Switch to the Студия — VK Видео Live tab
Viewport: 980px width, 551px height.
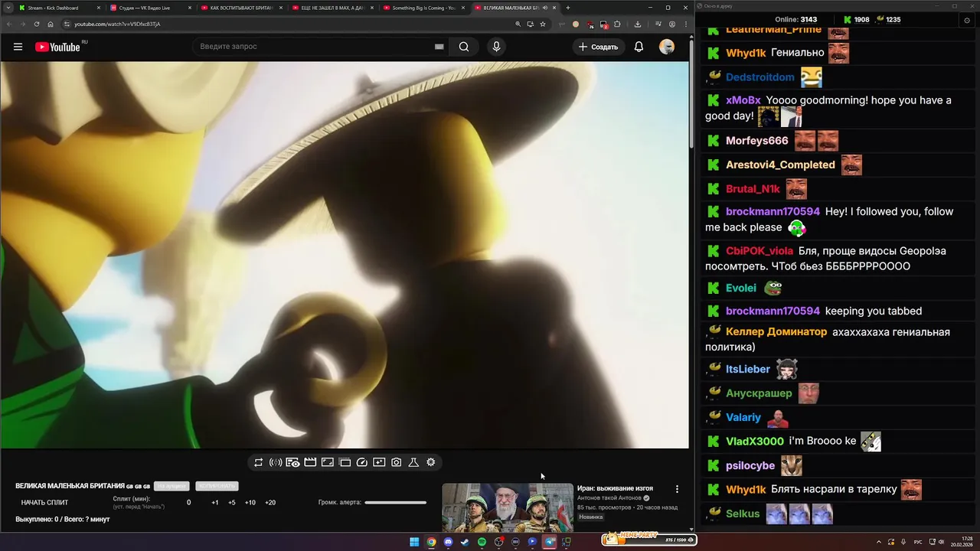click(x=150, y=8)
